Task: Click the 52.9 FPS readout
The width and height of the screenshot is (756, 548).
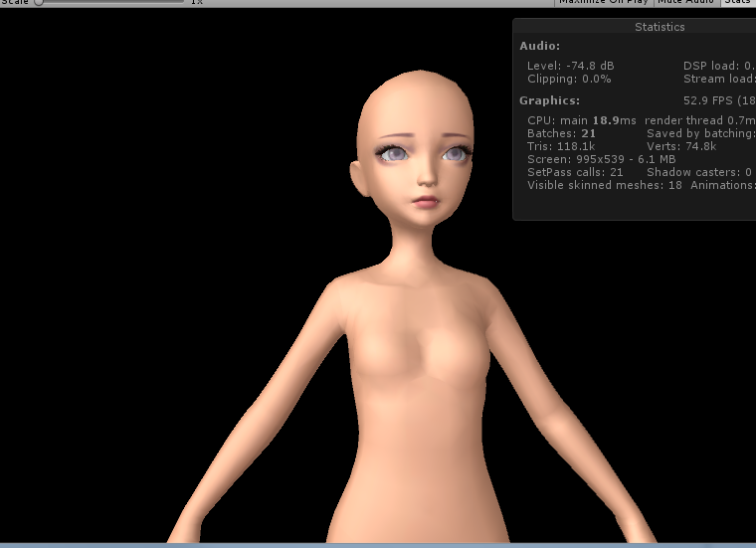Action: pyautogui.click(x=719, y=100)
